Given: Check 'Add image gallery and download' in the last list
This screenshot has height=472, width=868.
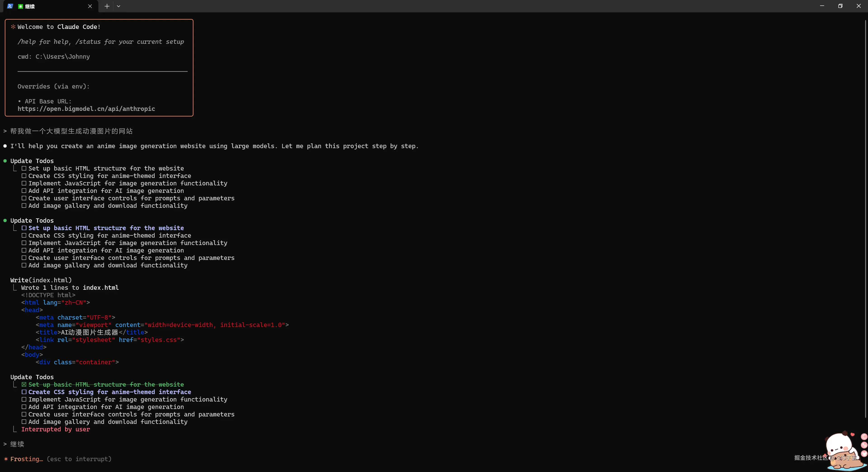Looking at the screenshot, I should [24, 422].
